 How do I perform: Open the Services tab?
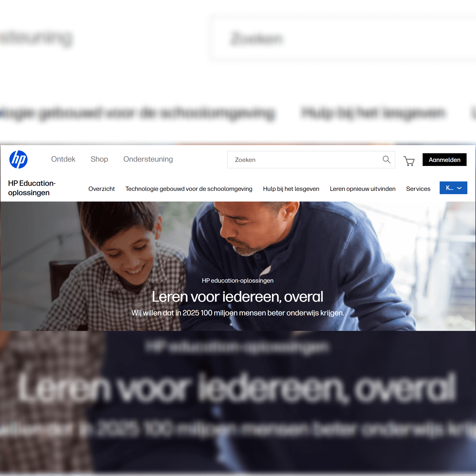tap(418, 189)
